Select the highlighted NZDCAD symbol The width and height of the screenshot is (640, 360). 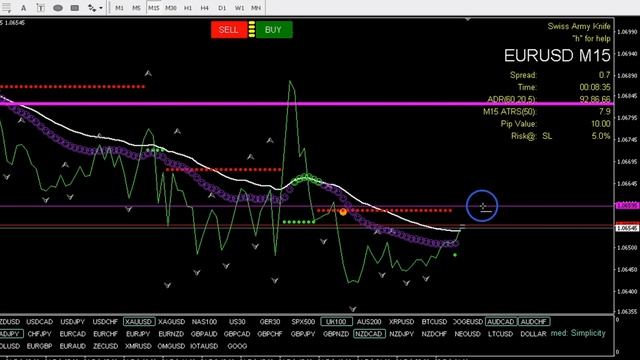[x=369, y=334]
